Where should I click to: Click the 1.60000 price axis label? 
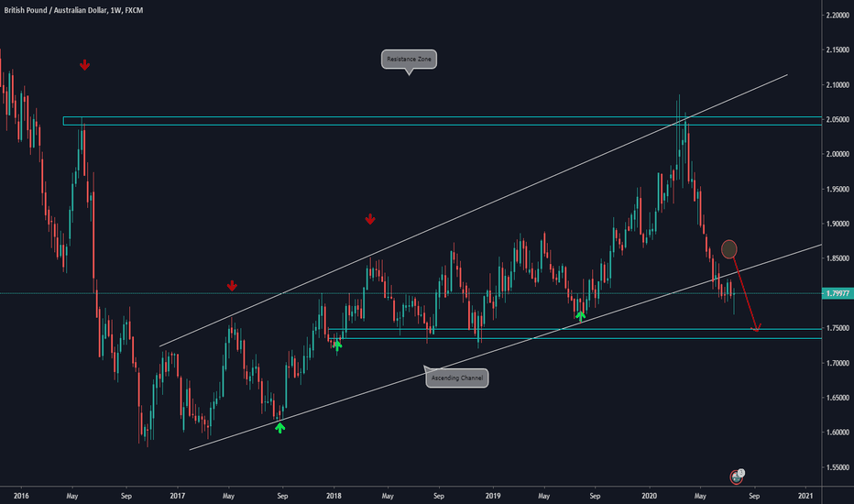(x=838, y=433)
